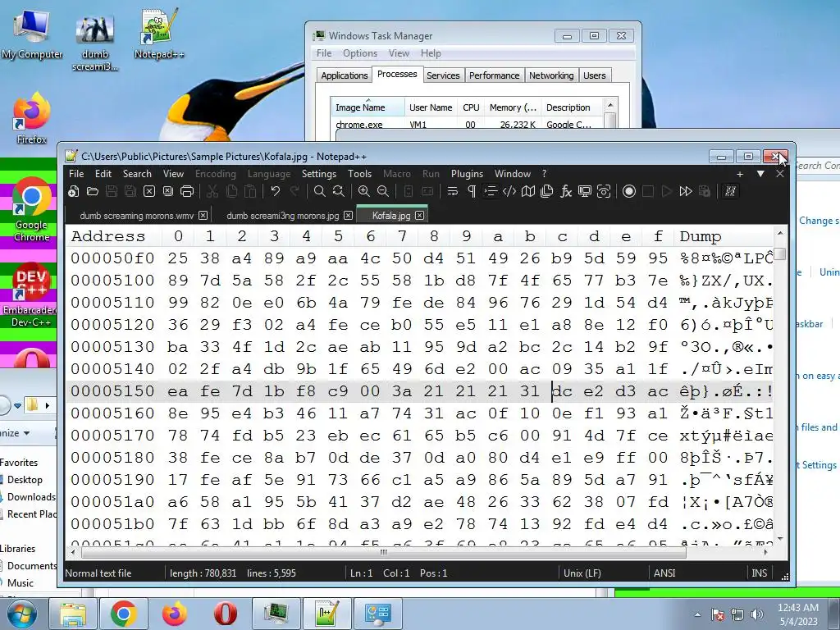Switch to Networking tab in Task Manager
Image resolution: width=840 pixels, height=630 pixels.
551,75
